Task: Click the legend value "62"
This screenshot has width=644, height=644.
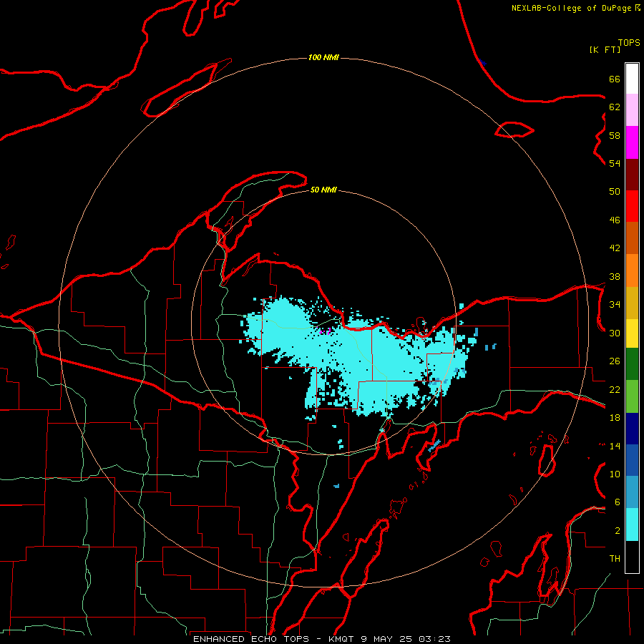Action: click(x=615, y=107)
